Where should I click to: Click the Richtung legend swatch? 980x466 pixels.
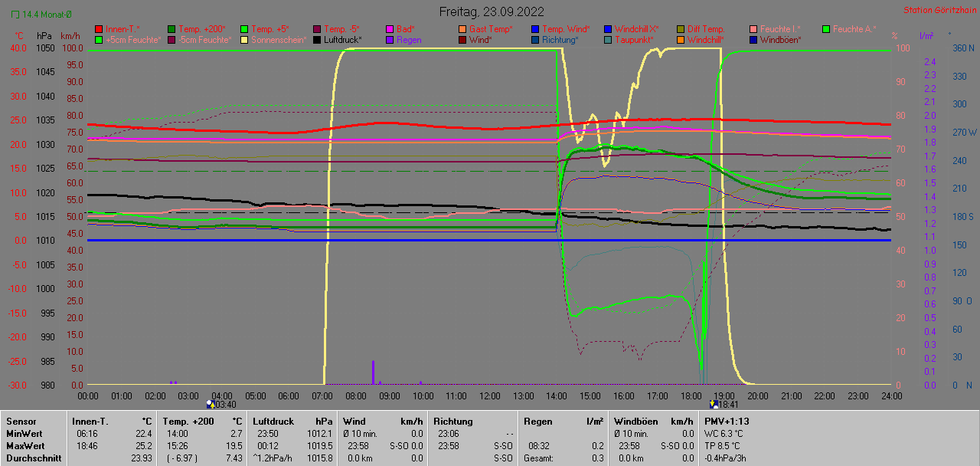[x=534, y=40]
